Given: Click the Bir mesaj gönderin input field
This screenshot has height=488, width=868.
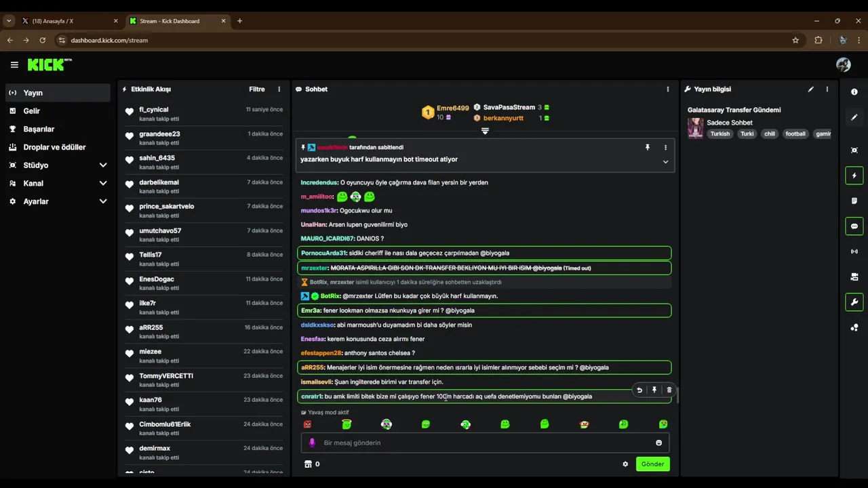Looking at the screenshot, I should point(485,443).
